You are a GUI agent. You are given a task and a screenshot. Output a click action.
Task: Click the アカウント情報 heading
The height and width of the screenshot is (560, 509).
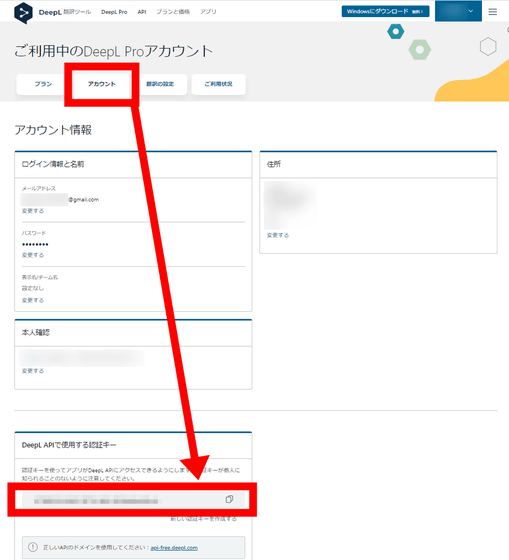53,130
